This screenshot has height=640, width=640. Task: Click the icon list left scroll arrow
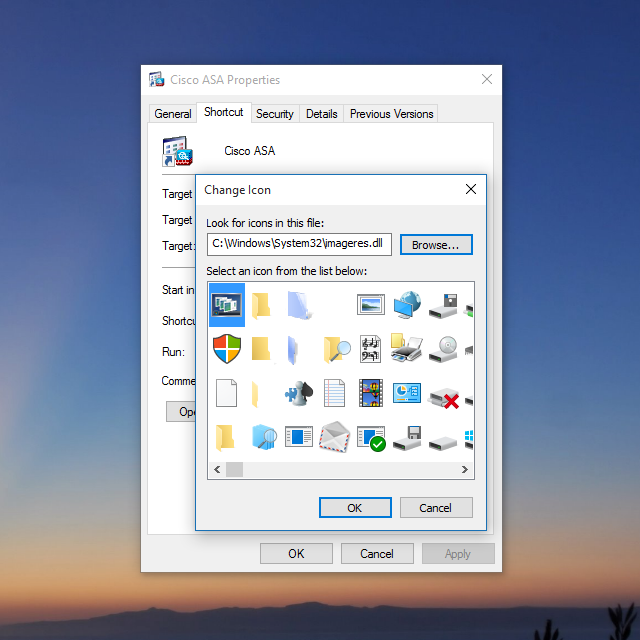pyautogui.click(x=217, y=469)
